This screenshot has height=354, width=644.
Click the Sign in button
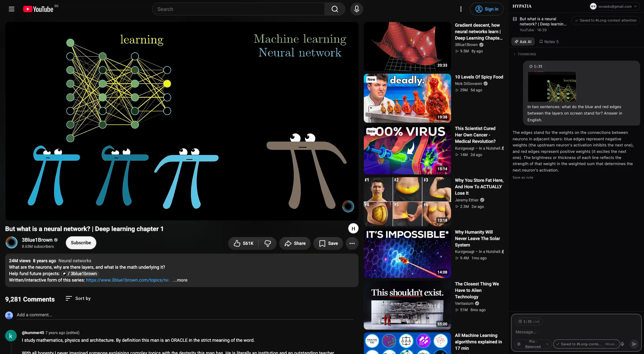(487, 9)
